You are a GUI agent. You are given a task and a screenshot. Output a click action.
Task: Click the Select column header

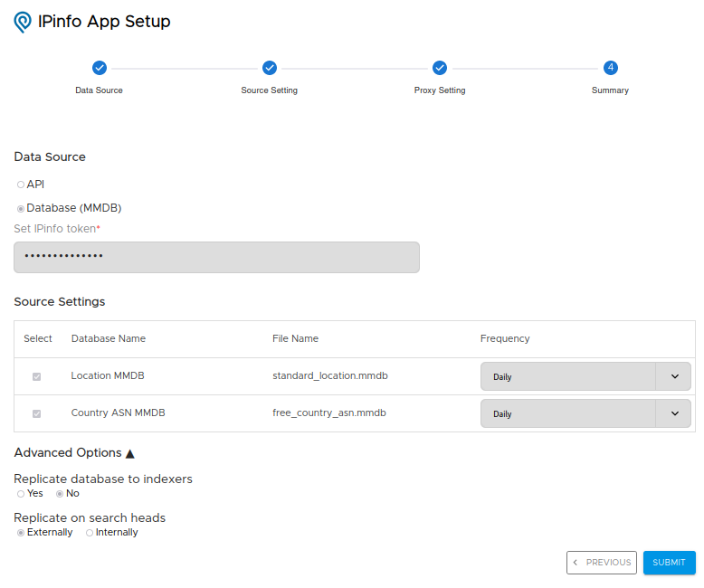38,338
